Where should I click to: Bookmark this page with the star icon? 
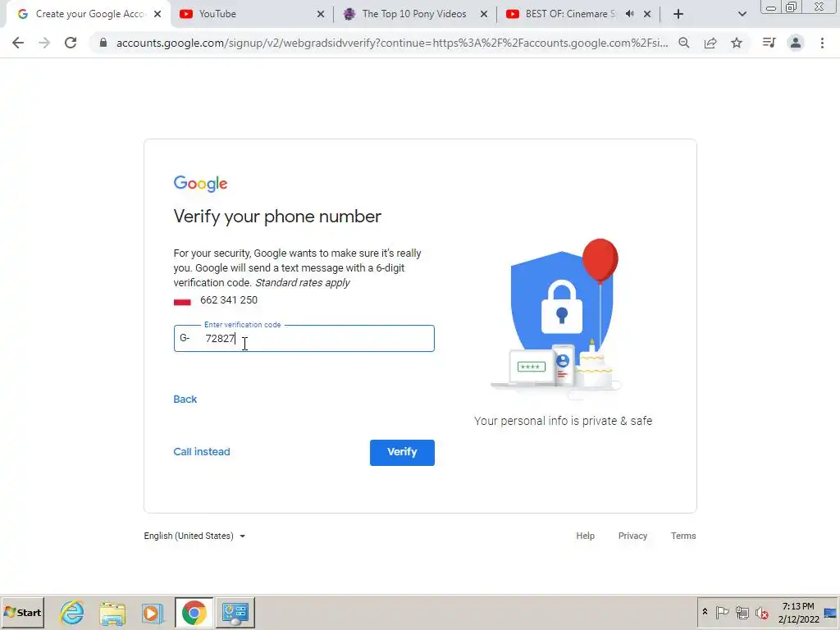coord(737,43)
